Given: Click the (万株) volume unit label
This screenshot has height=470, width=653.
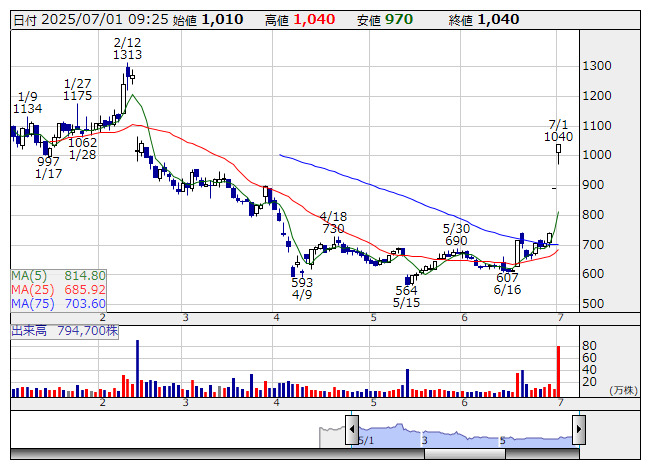Looking at the screenshot, I should click(623, 390).
